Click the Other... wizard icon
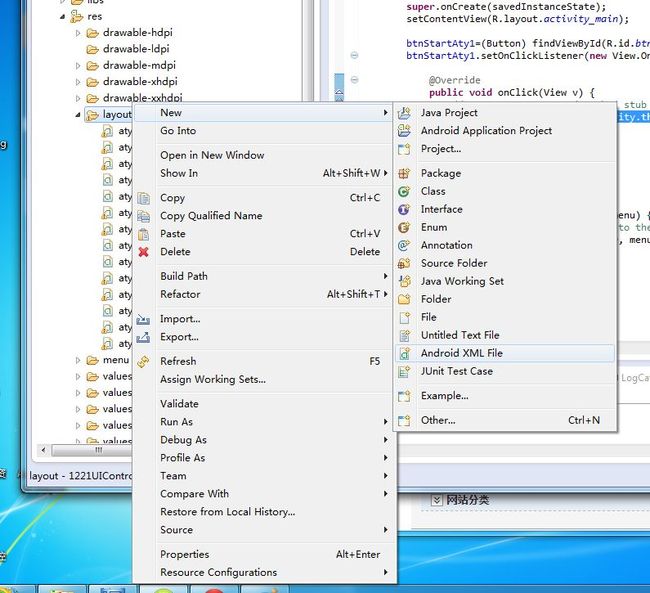The image size is (650, 593). click(x=404, y=420)
